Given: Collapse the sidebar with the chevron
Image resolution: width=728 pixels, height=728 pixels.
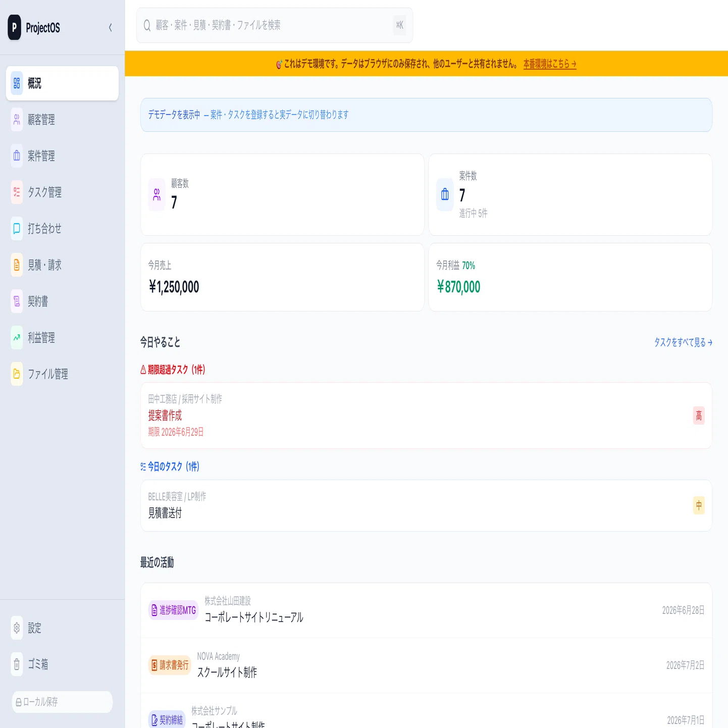Looking at the screenshot, I should (x=111, y=27).
